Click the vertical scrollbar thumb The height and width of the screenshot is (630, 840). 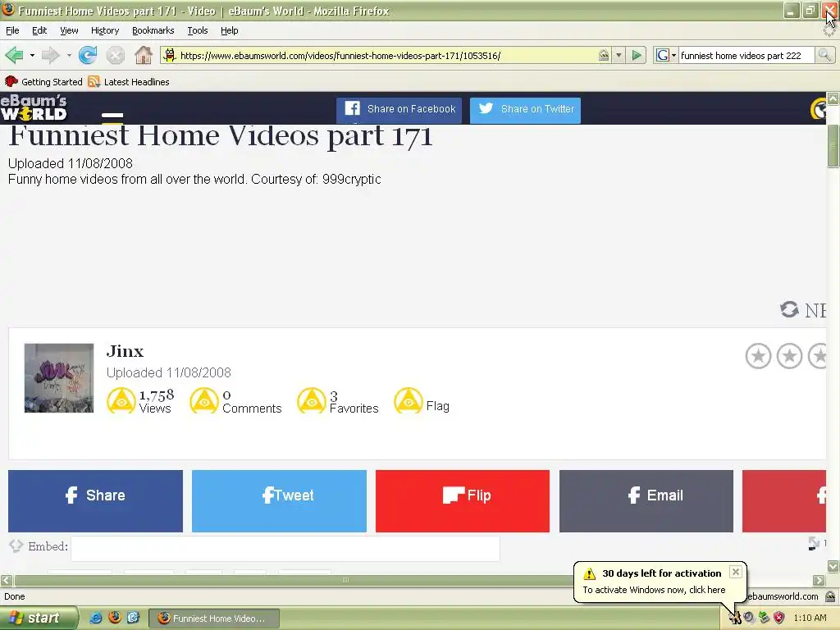tap(833, 146)
